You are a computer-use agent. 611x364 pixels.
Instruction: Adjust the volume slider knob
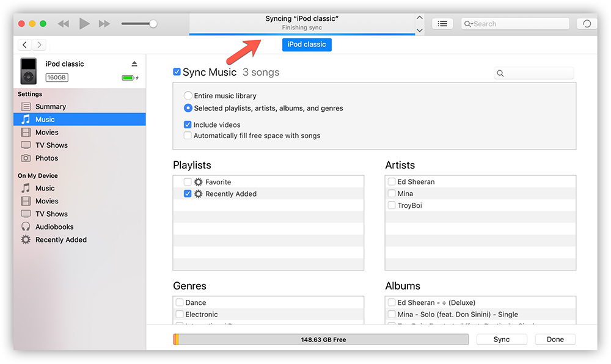pos(153,24)
